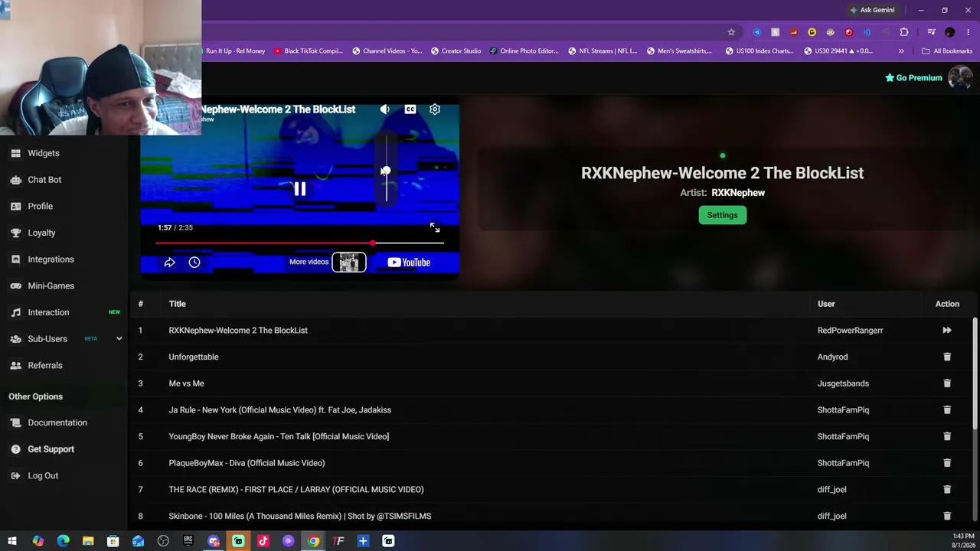Screen dimensions: 980x551
Task: Open Microsoft Store from the taskbar
Action: [113, 541]
